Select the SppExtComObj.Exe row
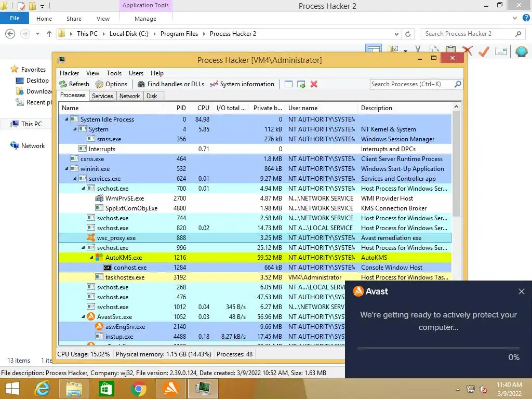 (x=255, y=208)
